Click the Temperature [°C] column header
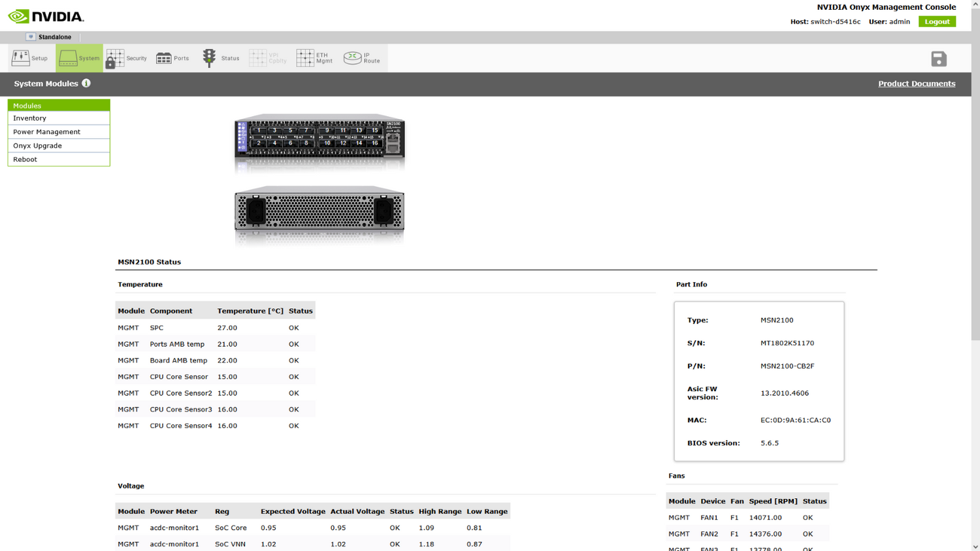The width and height of the screenshot is (980, 551). (x=250, y=311)
